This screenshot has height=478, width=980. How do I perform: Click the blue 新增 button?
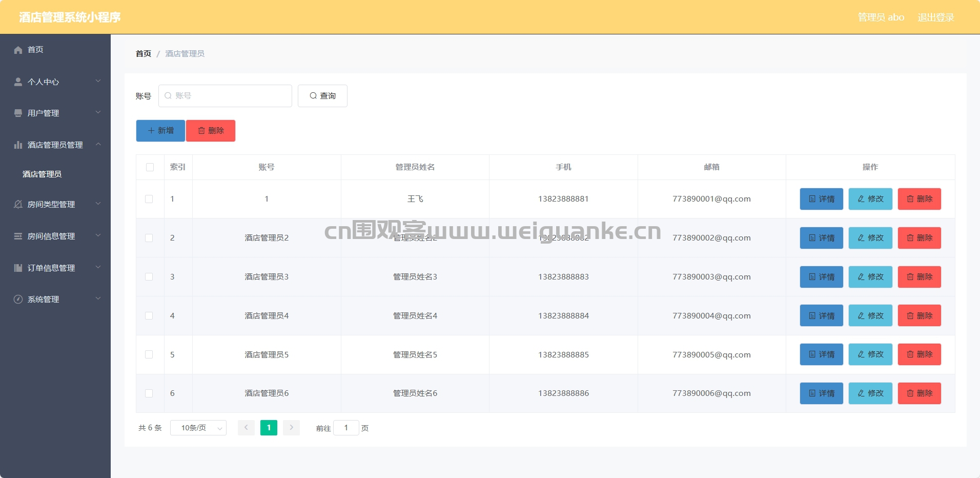[x=160, y=131]
